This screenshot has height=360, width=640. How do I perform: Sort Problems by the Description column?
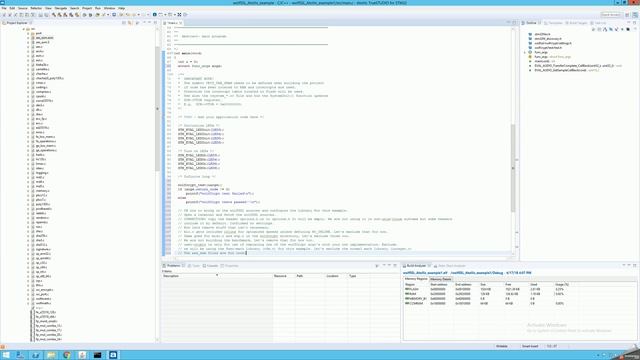click(x=217, y=276)
